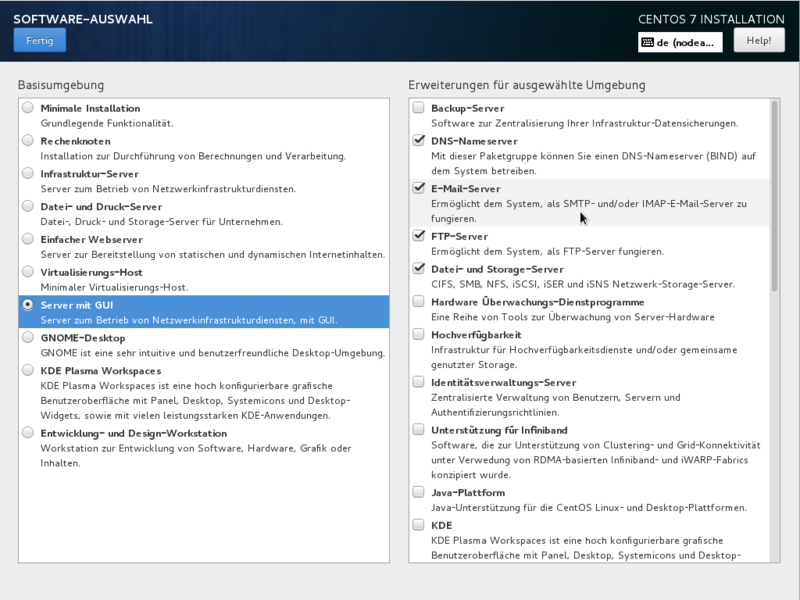Click the 'CENTOS 7 INSTALLATION' title
Viewport: 800px width, 600px height.
711,19
